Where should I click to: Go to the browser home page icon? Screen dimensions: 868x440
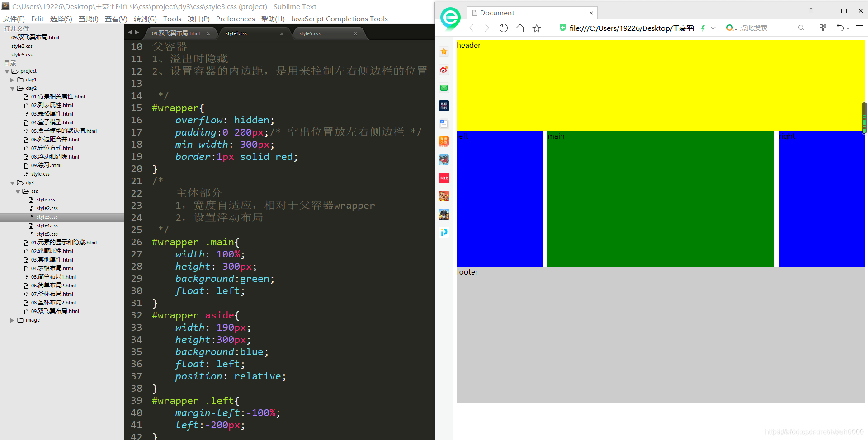pos(520,28)
